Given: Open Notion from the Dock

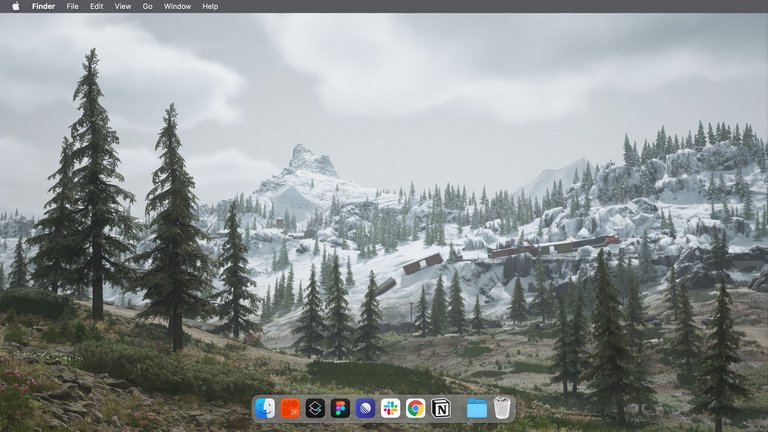Looking at the screenshot, I should click(x=441, y=408).
